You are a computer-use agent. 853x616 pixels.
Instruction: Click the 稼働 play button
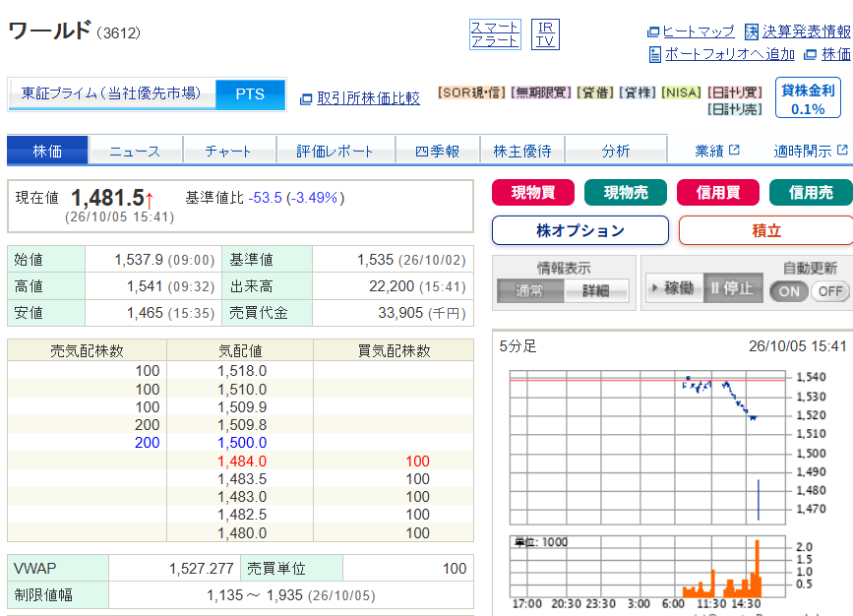[x=674, y=288]
